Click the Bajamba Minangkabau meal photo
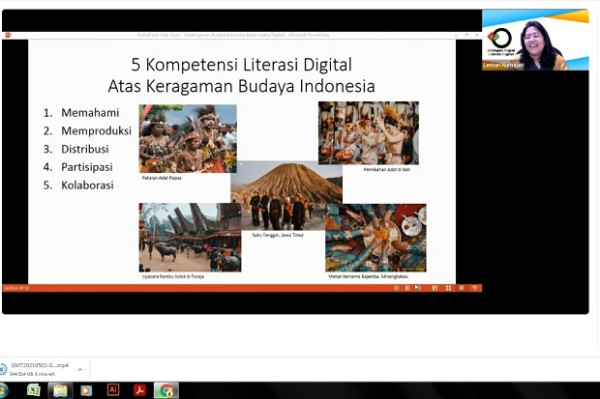 [376, 238]
